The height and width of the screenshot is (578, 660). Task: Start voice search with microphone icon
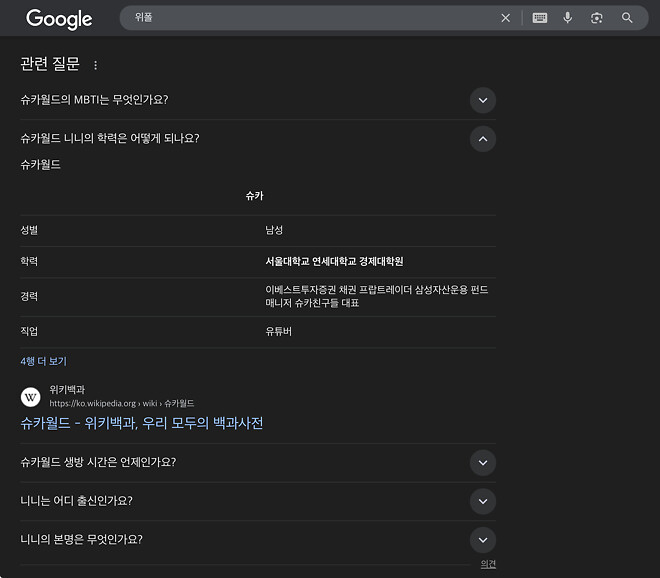point(567,18)
